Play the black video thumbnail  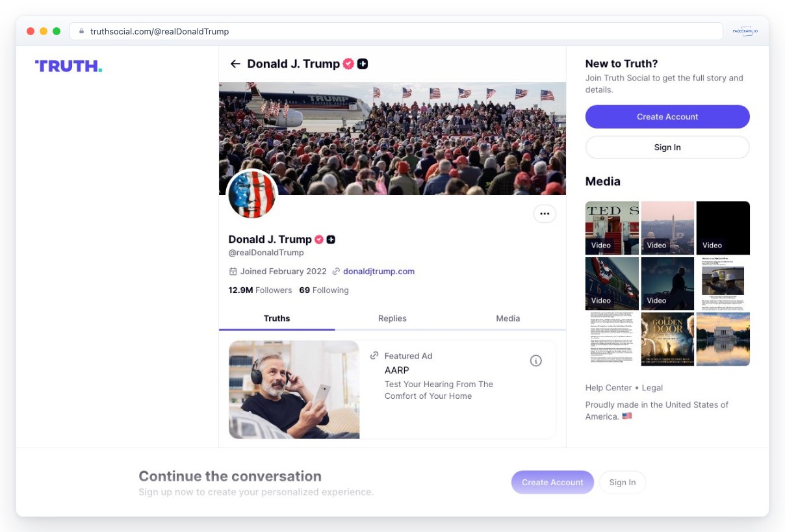(723, 228)
